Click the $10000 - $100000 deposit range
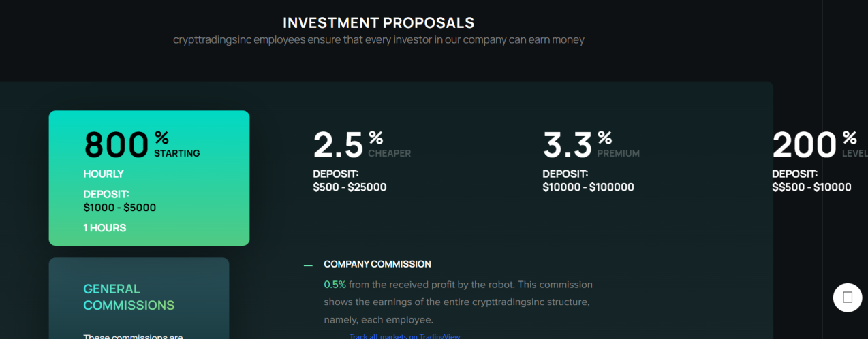This screenshot has width=868, height=339. coord(588,187)
